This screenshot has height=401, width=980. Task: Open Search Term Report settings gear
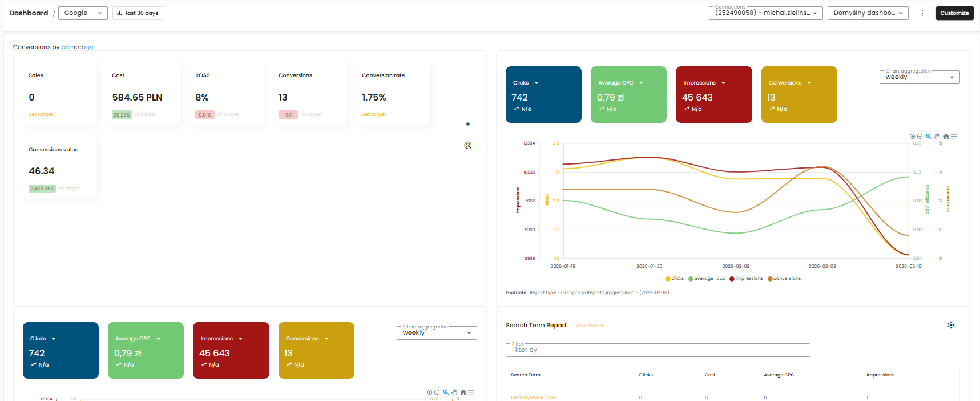point(951,325)
